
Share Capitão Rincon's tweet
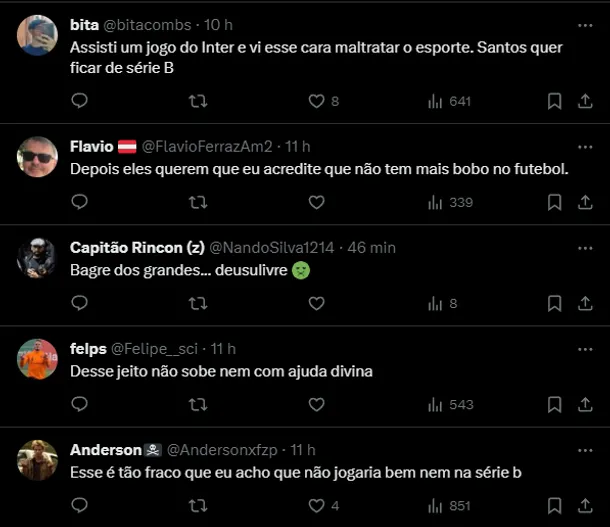click(x=585, y=303)
